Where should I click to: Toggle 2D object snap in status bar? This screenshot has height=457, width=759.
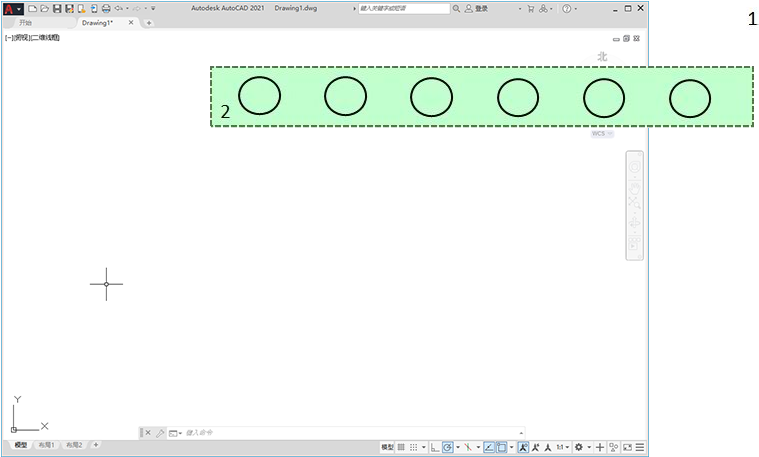(501, 447)
